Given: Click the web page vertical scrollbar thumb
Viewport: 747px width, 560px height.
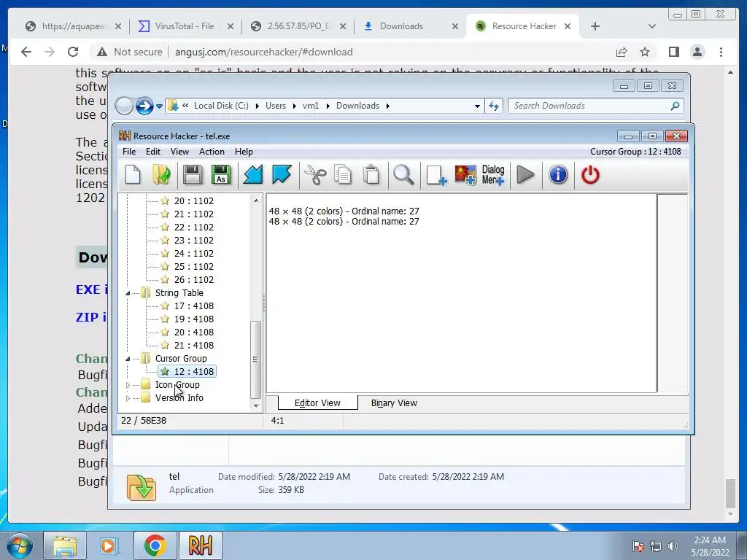Looking at the screenshot, I should click(730, 494).
